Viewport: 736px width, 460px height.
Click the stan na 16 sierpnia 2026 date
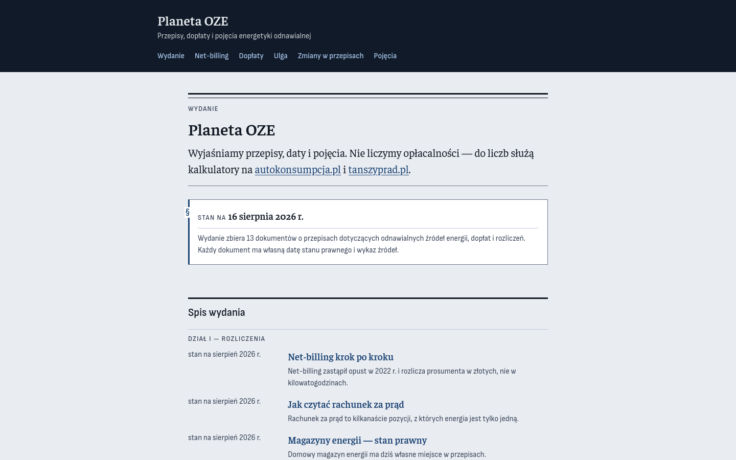[x=250, y=216]
